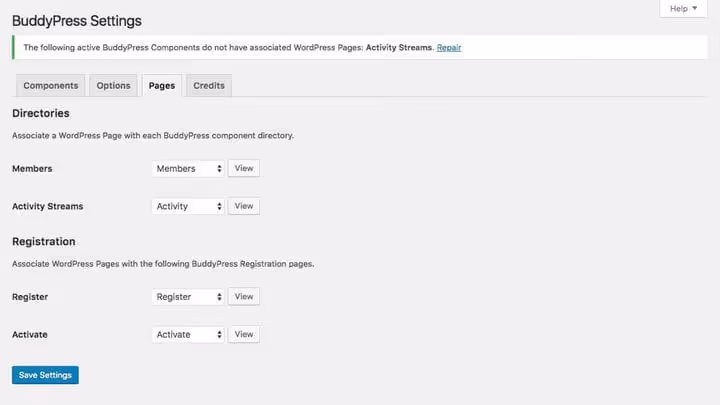
Task: Click the Directories section heading
Action: tap(41, 113)
